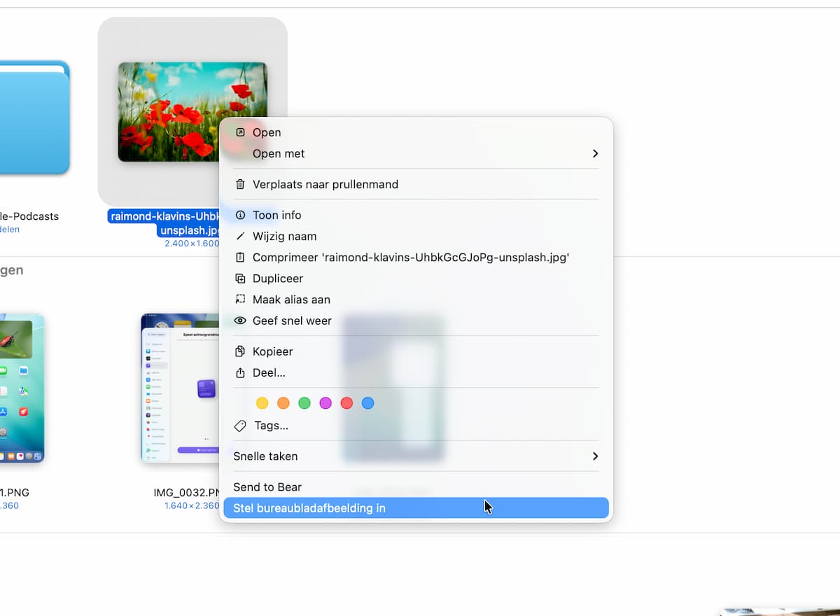The height and width of the screenshot is (616, 840).
Task: Apply the red tag color
Action: pyautogui.click(x=346, y=403)
